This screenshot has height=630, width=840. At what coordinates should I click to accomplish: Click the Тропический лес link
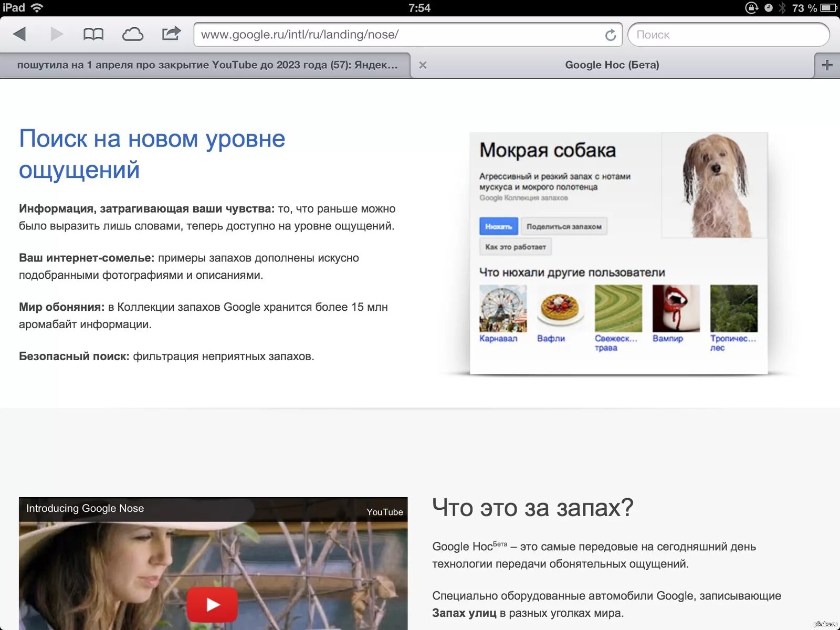tap(733, 343)
